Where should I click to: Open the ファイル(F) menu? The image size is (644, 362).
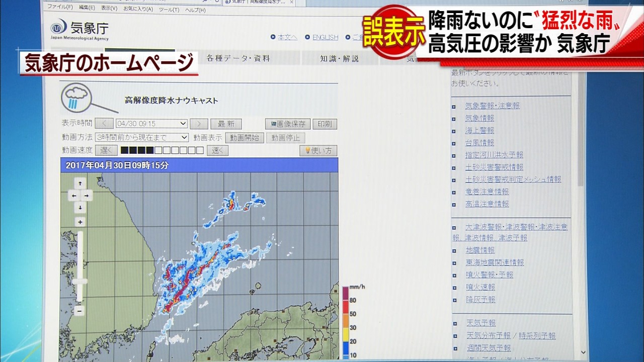tap(60, 8)
